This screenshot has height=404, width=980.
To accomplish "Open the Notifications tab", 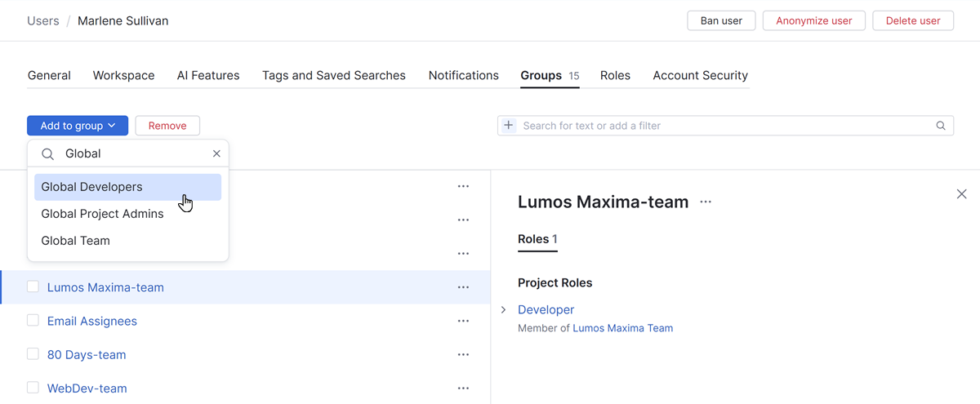I will (463, 75).
